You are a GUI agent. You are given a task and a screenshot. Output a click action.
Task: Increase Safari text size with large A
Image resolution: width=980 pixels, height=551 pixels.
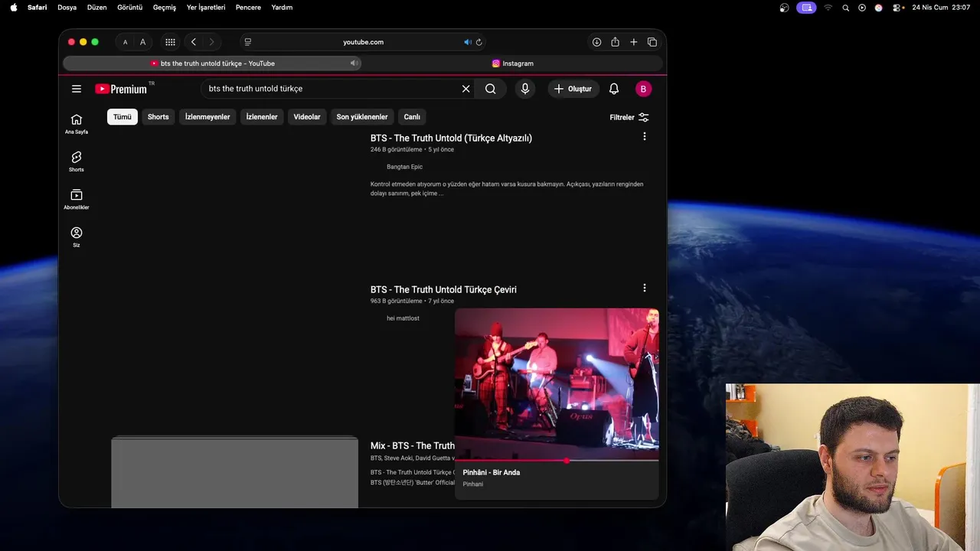[142, 42]
